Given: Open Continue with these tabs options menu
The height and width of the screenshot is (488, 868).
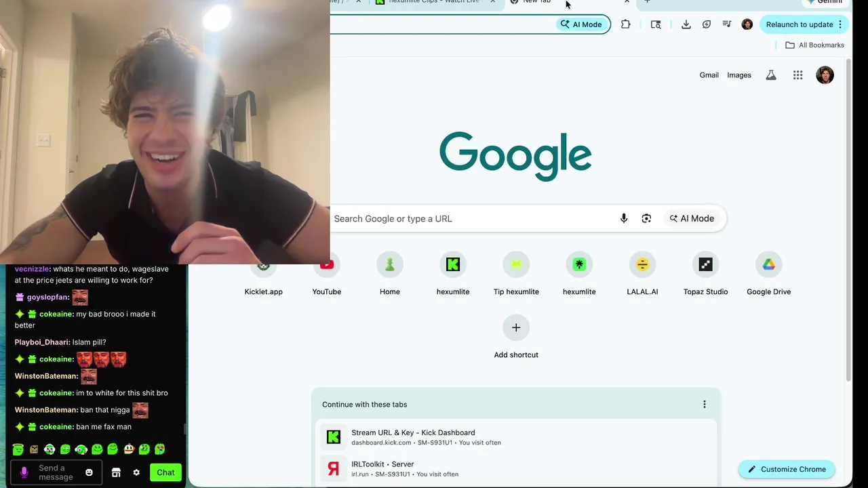Looking at the screenshot, I should click(x=704, y=405).
